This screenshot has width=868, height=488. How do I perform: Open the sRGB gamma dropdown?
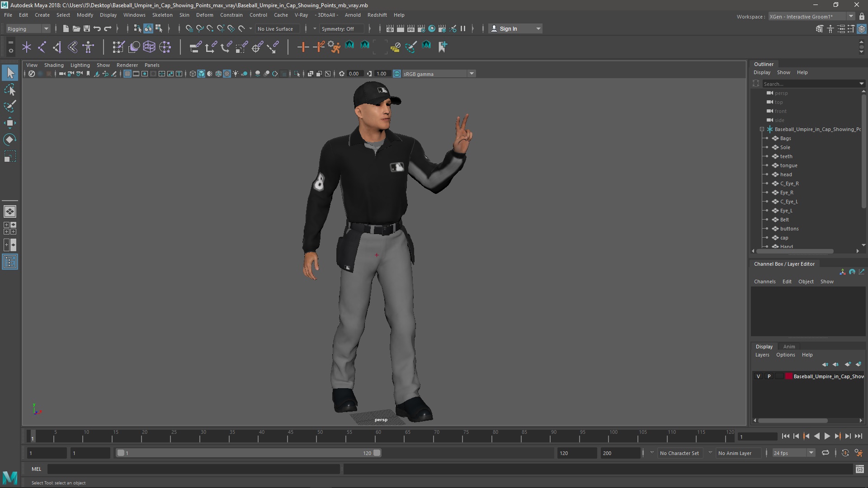(439, 74)
